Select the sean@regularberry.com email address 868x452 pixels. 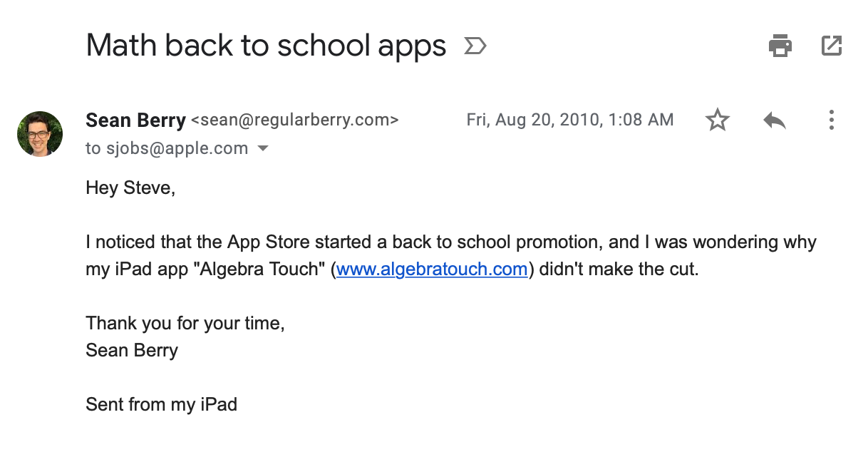(295, 120)
